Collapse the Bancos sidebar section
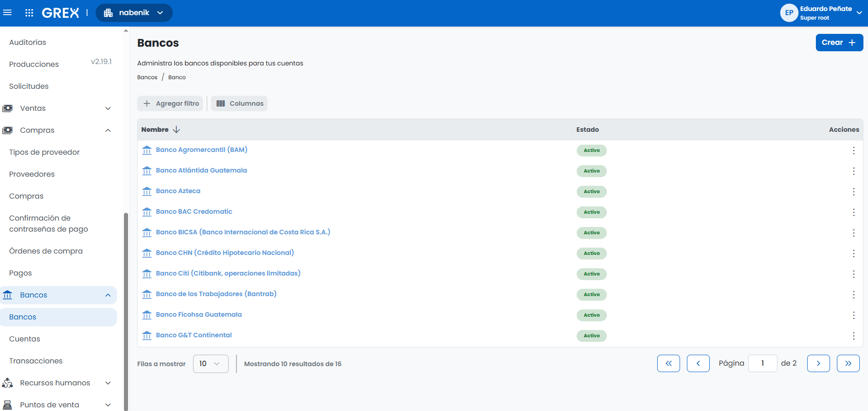The height and width of the screenshot is (411, 868). coord(59,295)
